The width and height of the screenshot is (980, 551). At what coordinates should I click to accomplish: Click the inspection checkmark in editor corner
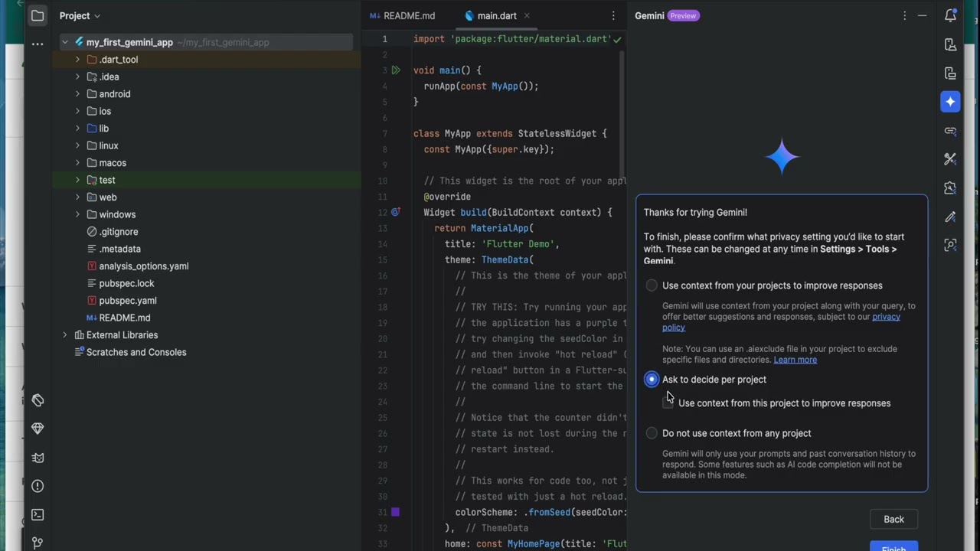[617, 39]
